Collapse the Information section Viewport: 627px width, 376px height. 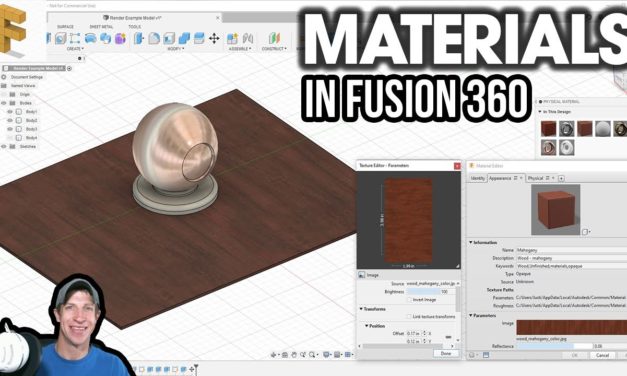click(471, 242)
